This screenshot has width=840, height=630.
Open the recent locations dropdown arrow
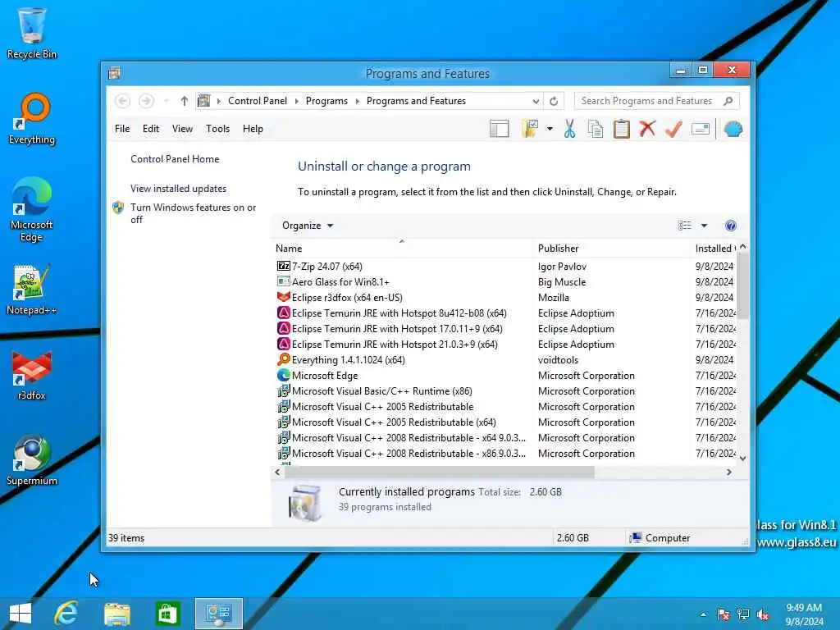167,101
